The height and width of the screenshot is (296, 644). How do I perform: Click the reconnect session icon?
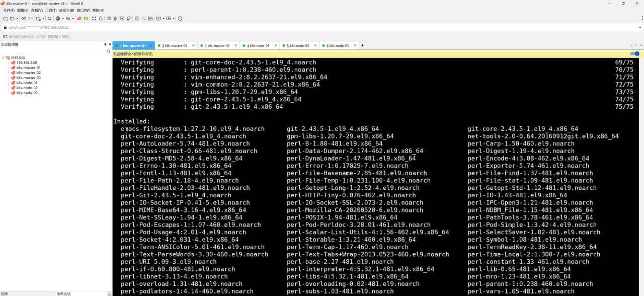point(29,19)
